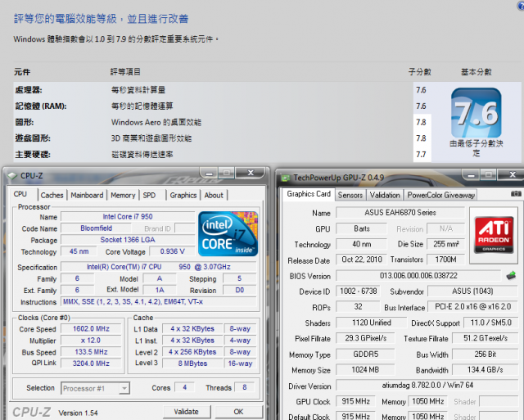Click the 915 MHz GPU Clock value
524x420 pixels.
click(355, 401)
